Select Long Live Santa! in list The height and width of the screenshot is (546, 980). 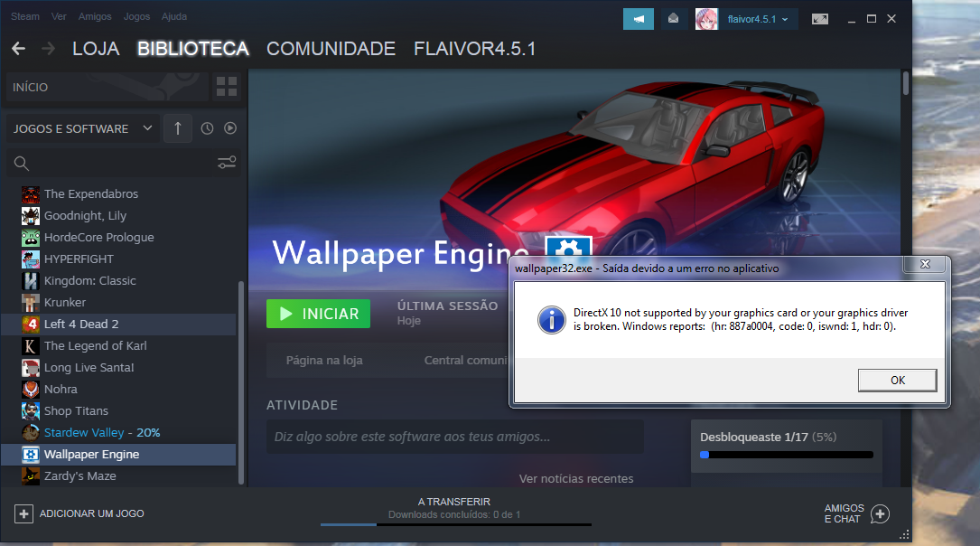118,368
